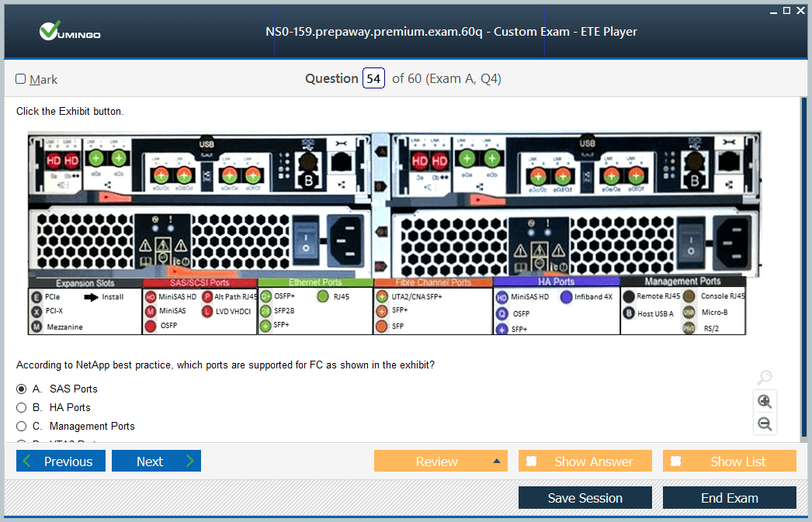This screenshot has width=812, height=522.
Task: Toggle the Show List checkbox
Action: (x=676, y=462)
